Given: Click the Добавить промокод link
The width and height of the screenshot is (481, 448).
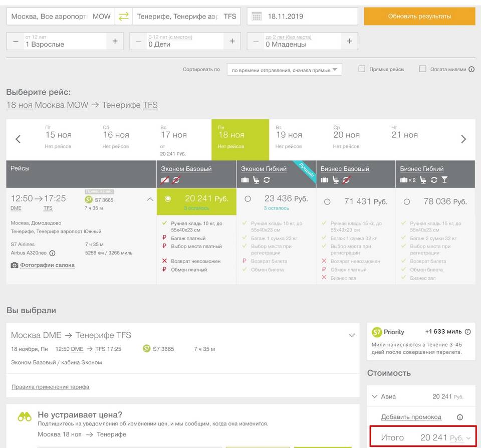Looking at the screenshot, I should (411, 417).
